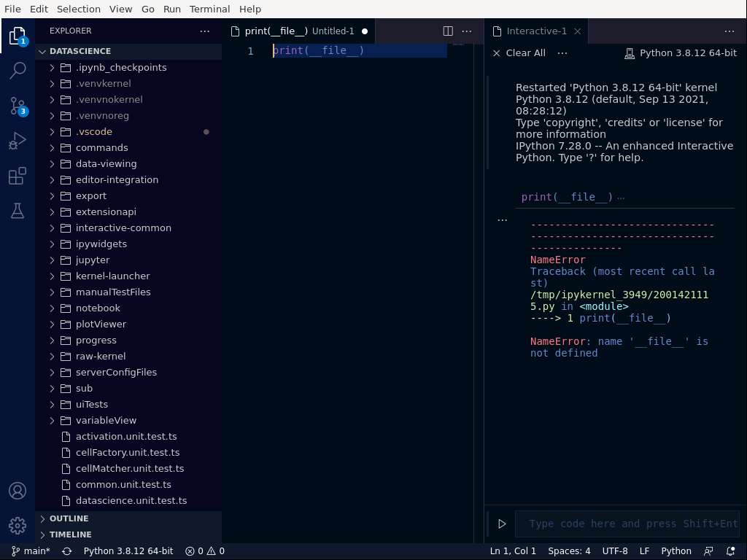
Task: Open the Extensions view
Action: point(18,176)
